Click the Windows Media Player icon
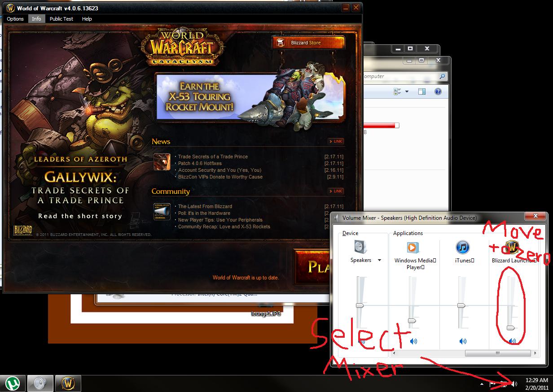The width and height of the screenshot is (553, 392). pyautogui.click(x=413, y=247)
